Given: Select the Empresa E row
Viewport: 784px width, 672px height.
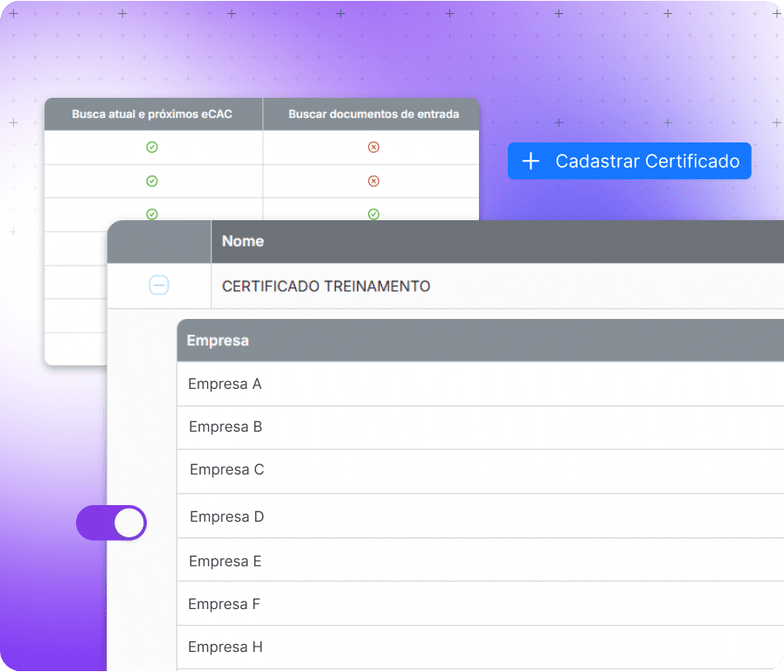Looking at the screenshot, I should pos(481,560).
